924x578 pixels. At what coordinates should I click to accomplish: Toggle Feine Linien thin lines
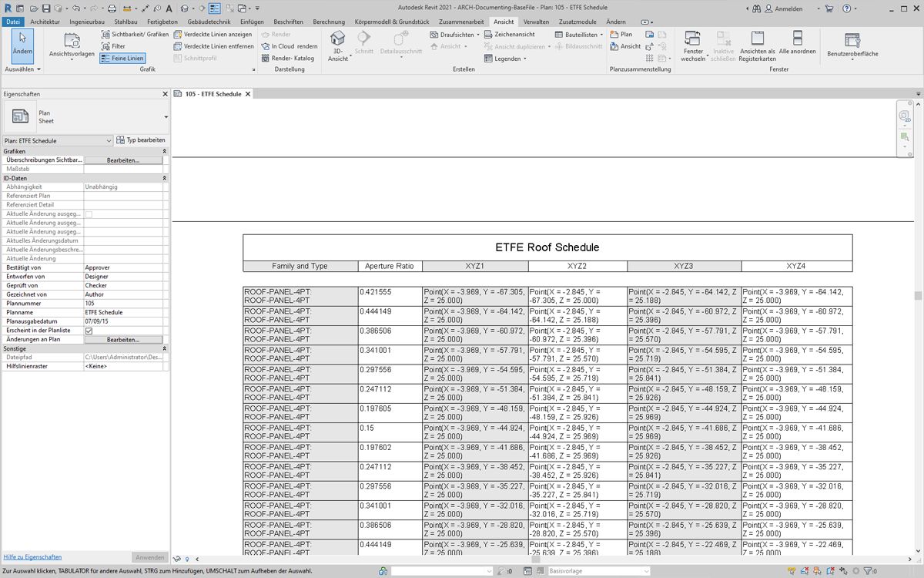tap(122, 58)
